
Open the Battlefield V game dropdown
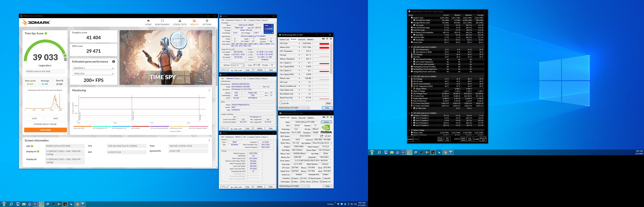[x=93, y=68]
